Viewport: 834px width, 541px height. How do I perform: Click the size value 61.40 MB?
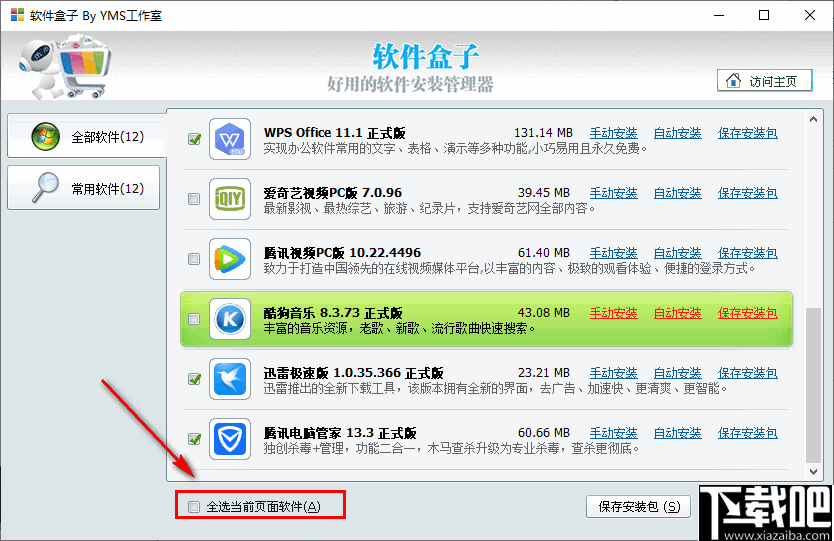[x=544, y=253]
